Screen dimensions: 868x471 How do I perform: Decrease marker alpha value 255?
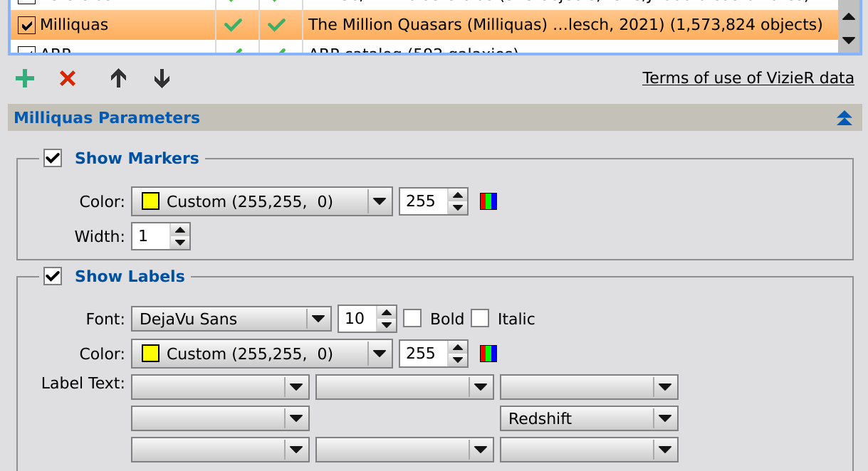click(459, 208)
